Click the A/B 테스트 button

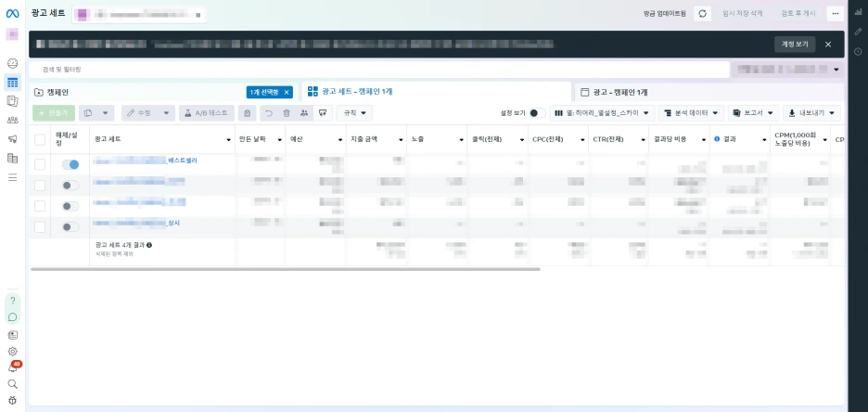207,113
